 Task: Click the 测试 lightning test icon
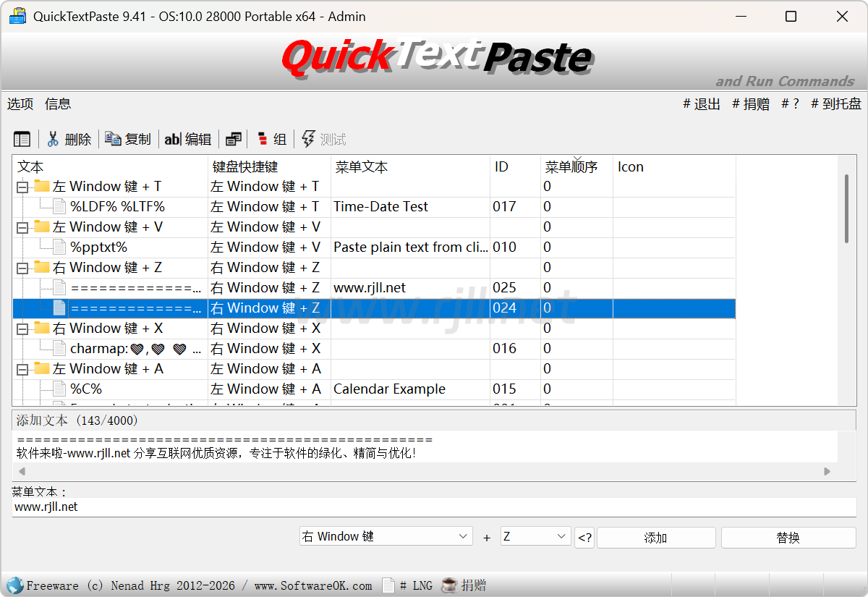[309, 140]
